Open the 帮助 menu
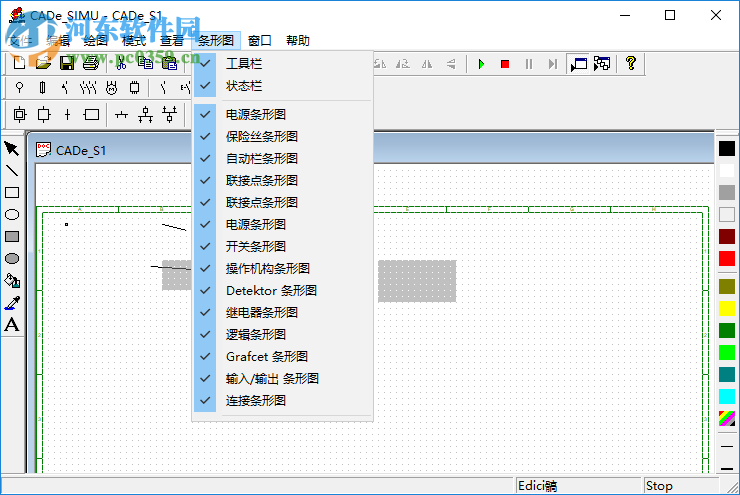Viewport: 740px width, 495px height. click(x=298, y=41)
